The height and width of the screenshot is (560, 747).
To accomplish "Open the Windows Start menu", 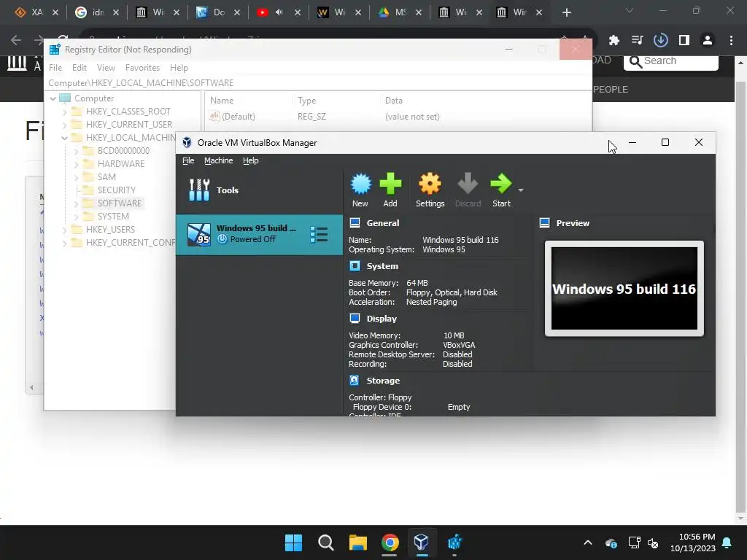I will pos(293,542).
